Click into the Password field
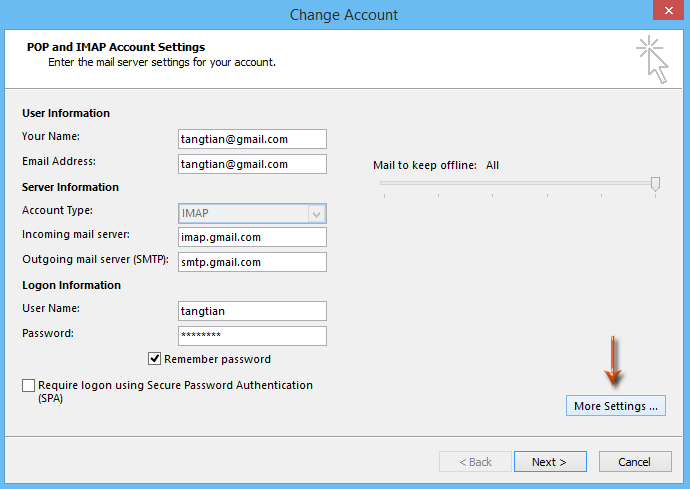 coord(252,336)
